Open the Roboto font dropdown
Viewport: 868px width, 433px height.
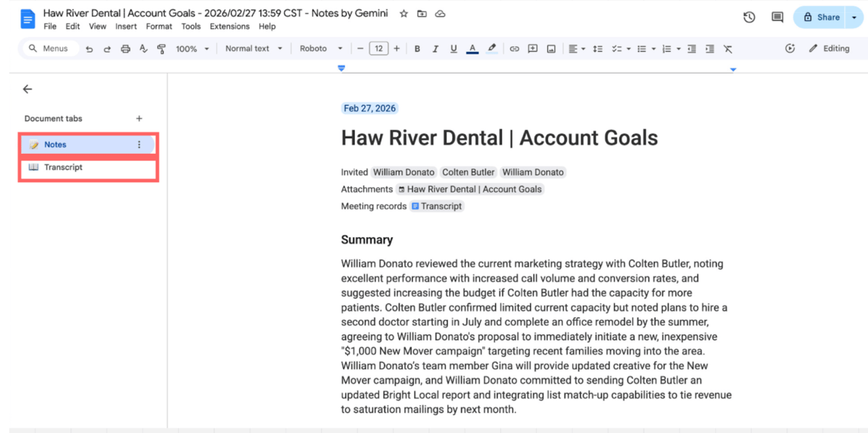click(x=321, y=49)
